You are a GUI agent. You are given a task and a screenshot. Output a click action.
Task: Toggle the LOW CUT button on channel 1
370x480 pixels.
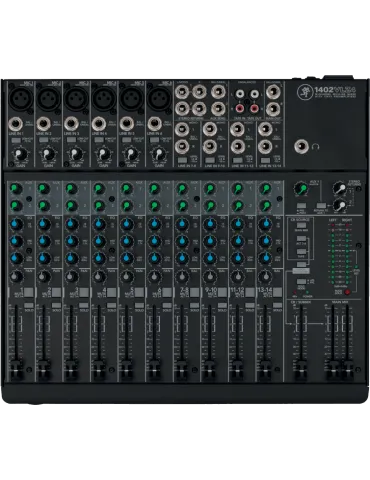point(16,140)
